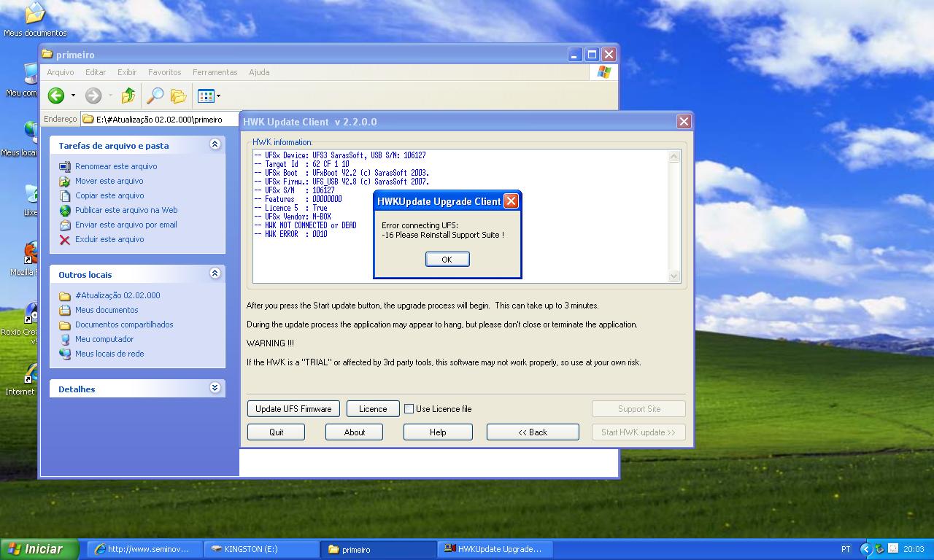Open the Views mode dropdown

[218, 96]
